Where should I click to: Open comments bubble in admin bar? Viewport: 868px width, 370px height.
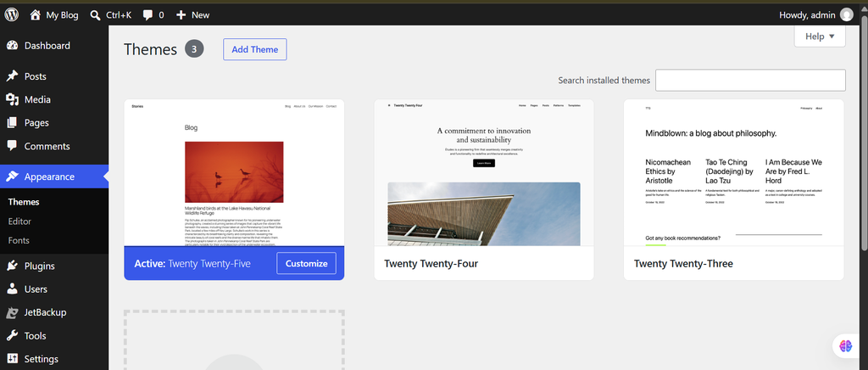pyautogui.click(x=153, y=15)
